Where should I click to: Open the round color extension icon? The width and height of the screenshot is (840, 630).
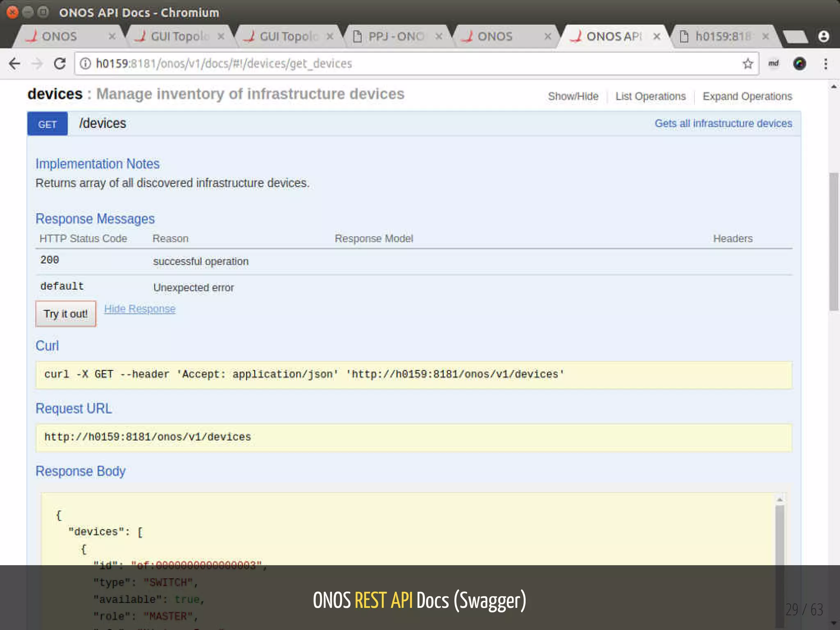tap(799, 64)
